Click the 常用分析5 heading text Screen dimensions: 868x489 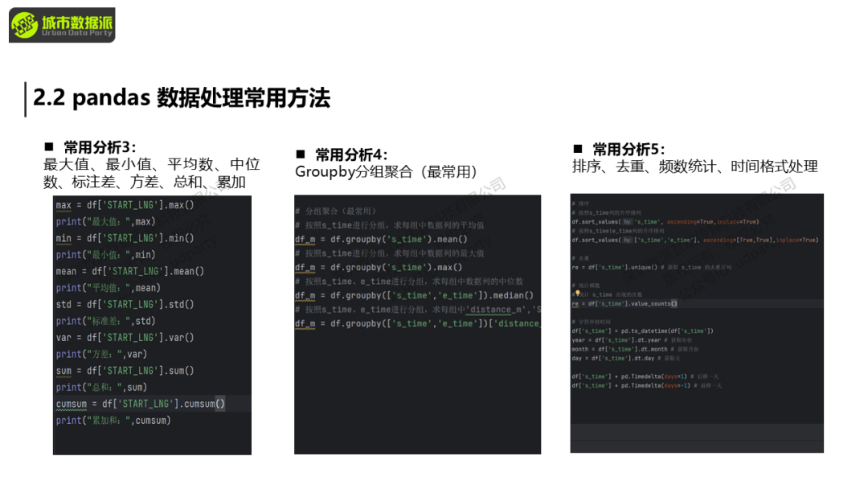(628, 149)
